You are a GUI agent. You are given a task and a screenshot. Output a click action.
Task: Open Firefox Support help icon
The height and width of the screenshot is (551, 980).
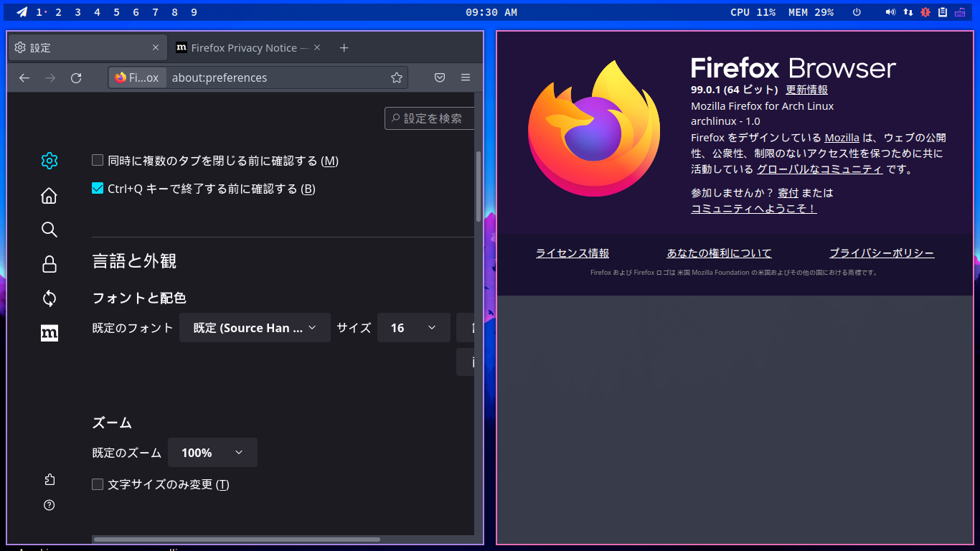pos(49,505)
